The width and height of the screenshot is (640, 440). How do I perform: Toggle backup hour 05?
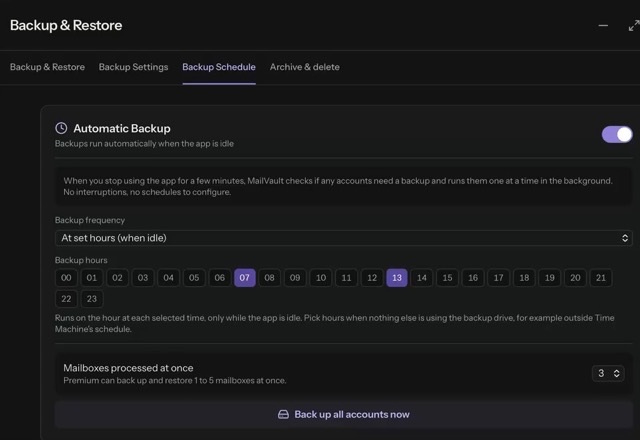point(194,278)
